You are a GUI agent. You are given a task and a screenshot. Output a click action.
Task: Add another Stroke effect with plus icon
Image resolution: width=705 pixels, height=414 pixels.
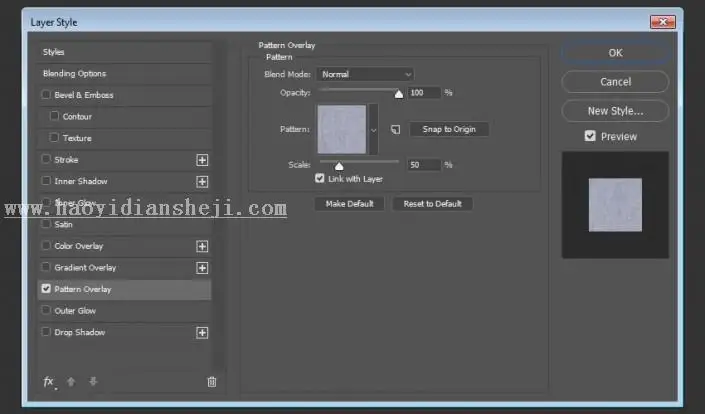click(x=202, y=160)
